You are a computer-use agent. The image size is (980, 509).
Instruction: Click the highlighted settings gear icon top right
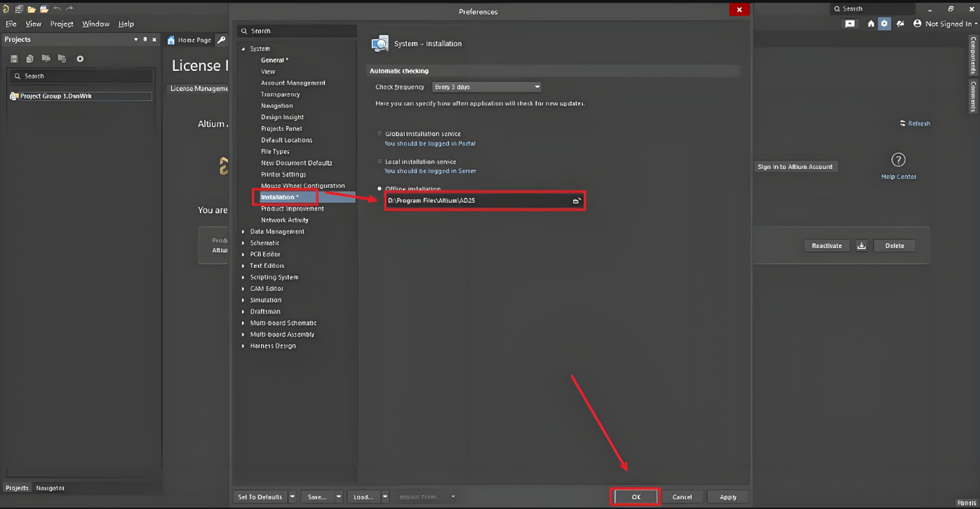tap(884, 24)
